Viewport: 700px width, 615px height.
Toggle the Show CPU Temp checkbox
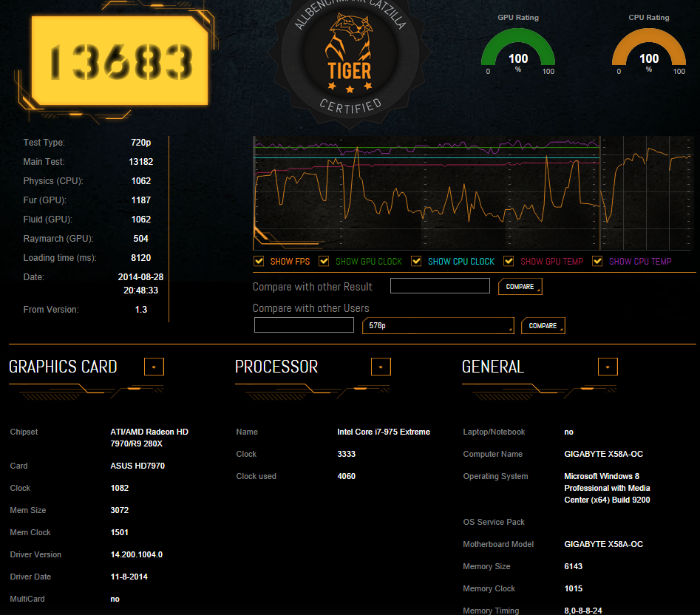coord(597,261)
